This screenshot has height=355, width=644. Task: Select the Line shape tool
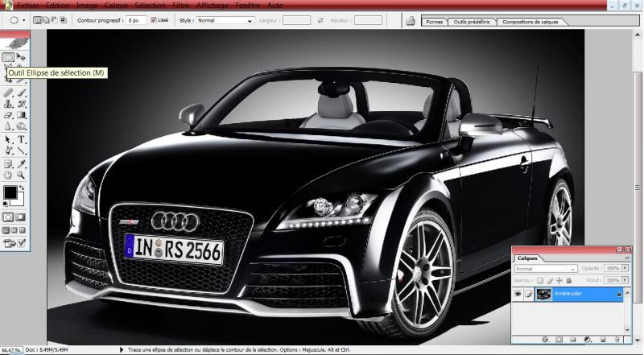coord(22,151)
